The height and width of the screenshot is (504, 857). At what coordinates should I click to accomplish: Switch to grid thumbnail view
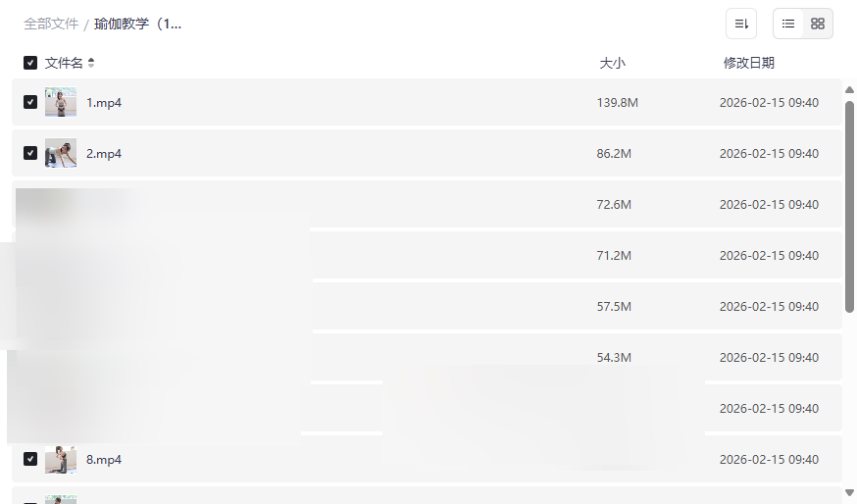click(x=818, y=24)
